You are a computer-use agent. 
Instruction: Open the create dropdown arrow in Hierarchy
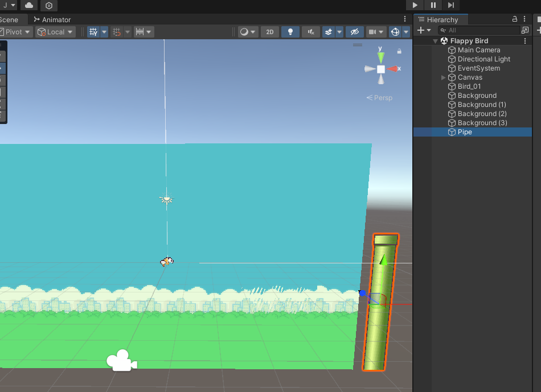click(429, 30)
